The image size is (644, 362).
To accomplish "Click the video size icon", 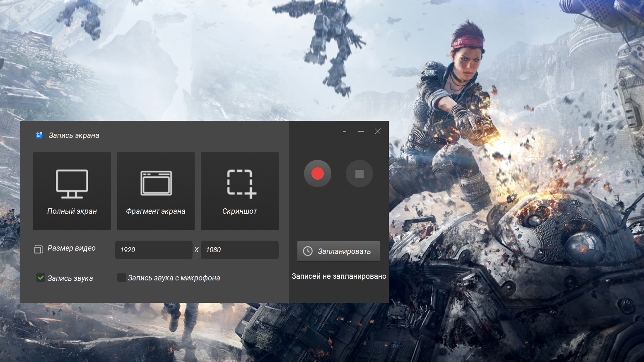I will [x=39, y=249].
